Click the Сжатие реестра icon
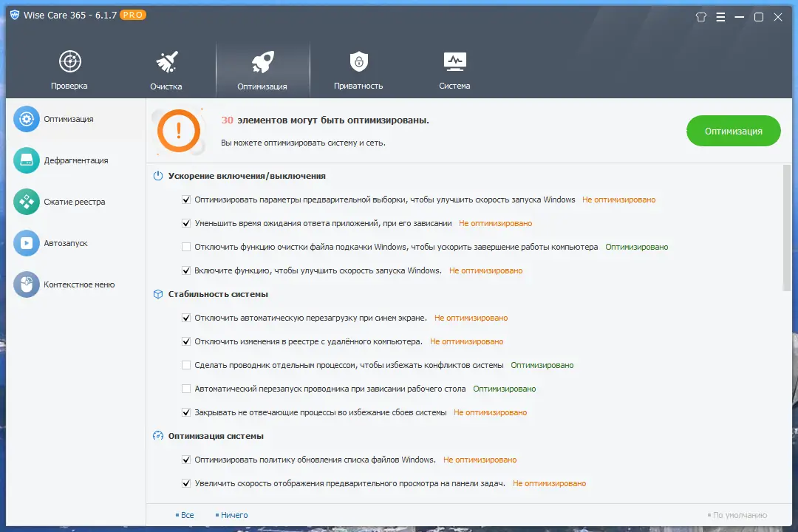 pyautogui.click(x=27, y=202)
